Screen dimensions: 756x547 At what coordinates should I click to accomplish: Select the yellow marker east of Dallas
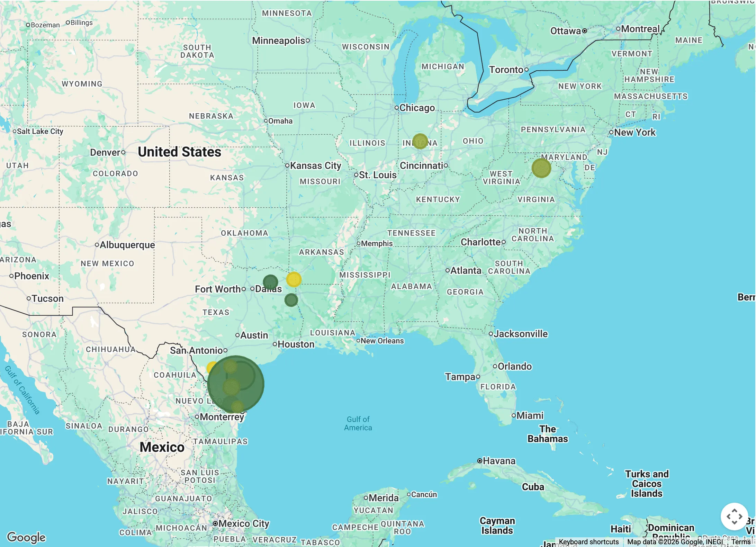[x=294, y=279]
